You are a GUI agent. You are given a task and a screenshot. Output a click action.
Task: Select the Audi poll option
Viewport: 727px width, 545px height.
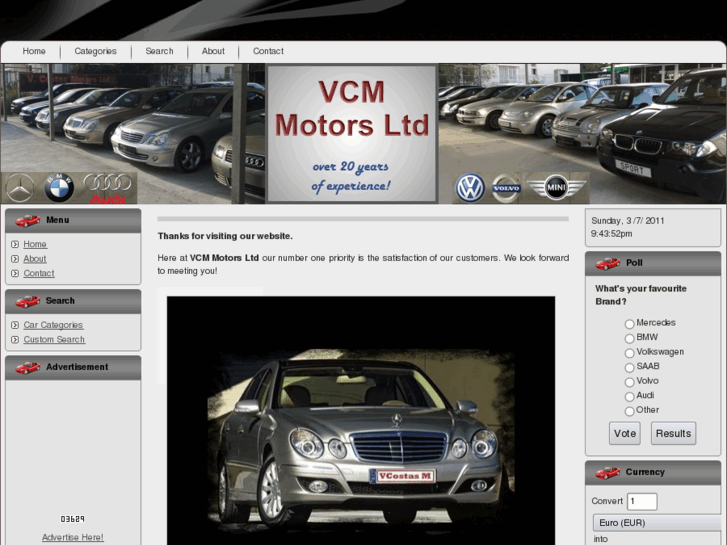point(629,397)
